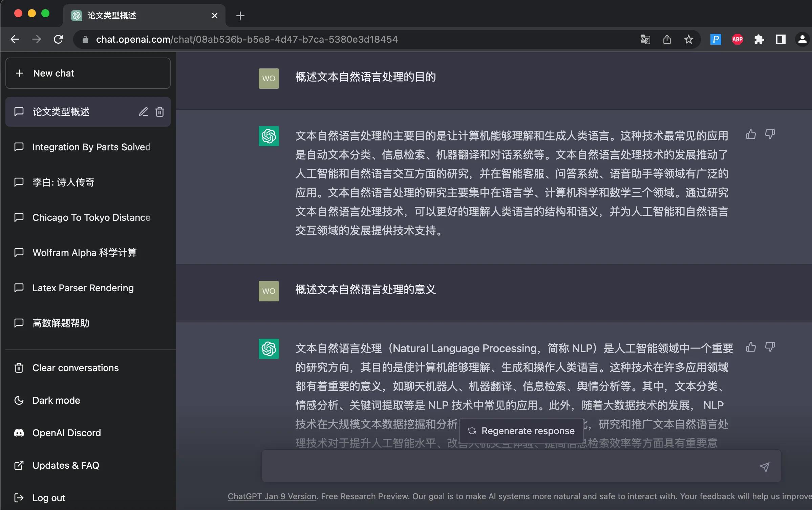
Task: Open the ChatGPT Jan 9 Version link
Action: 271,496
